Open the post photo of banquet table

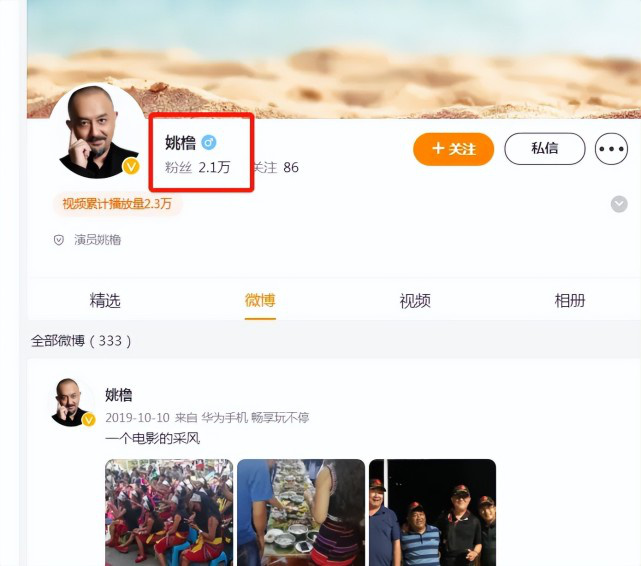[x=301, y=512]
